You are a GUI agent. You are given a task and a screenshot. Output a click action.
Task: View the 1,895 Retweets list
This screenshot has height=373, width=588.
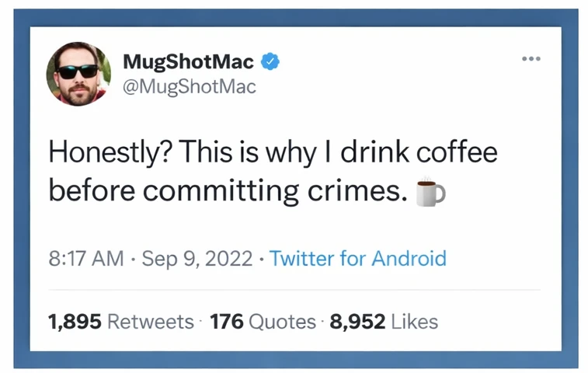point(120,321)
